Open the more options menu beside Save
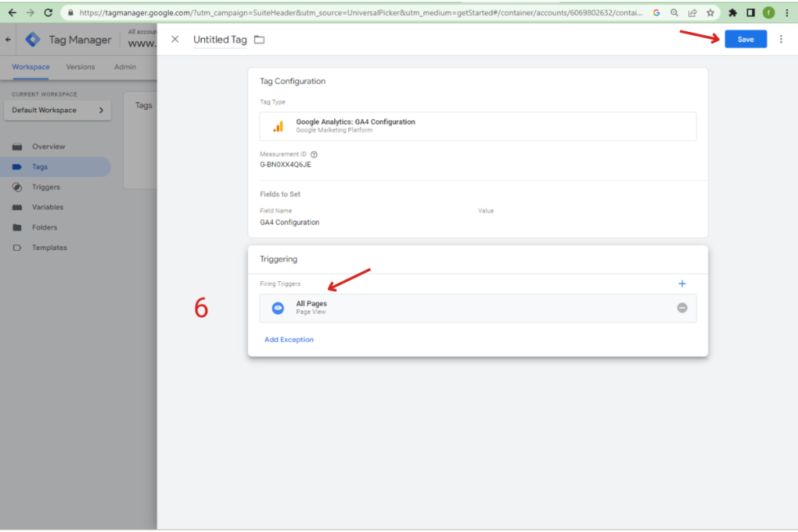 click(781, 39)
